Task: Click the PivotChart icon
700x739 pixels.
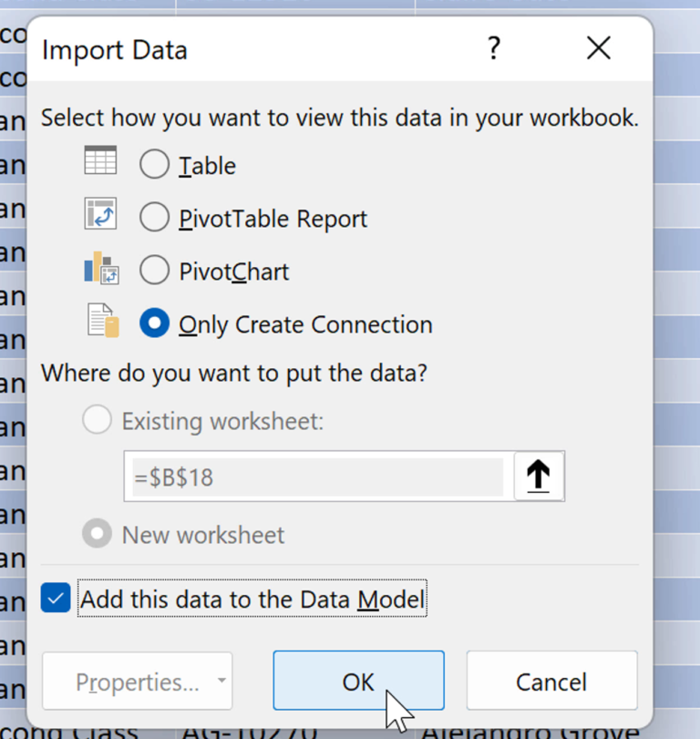Action: (x=100, y=266)
